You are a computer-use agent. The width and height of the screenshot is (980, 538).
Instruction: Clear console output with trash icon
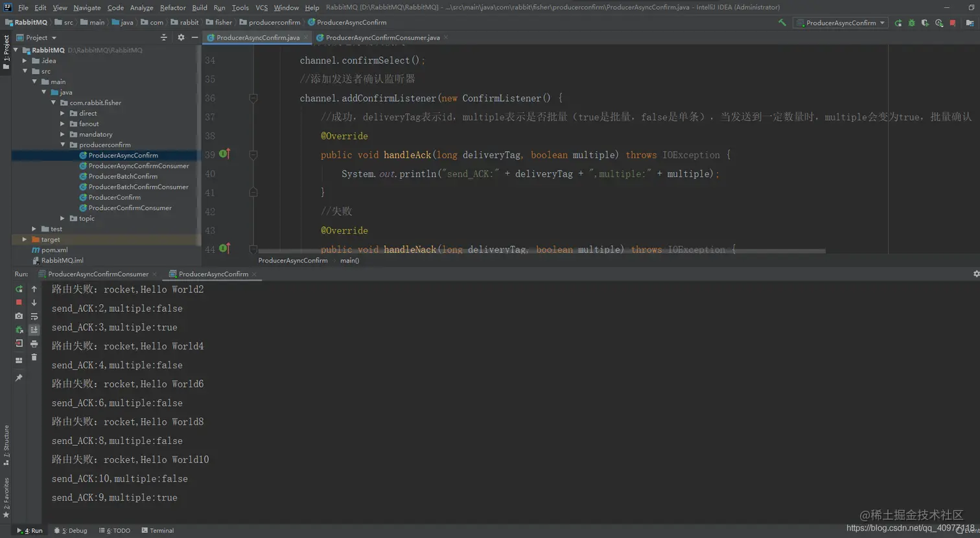[x=34, y=357]
